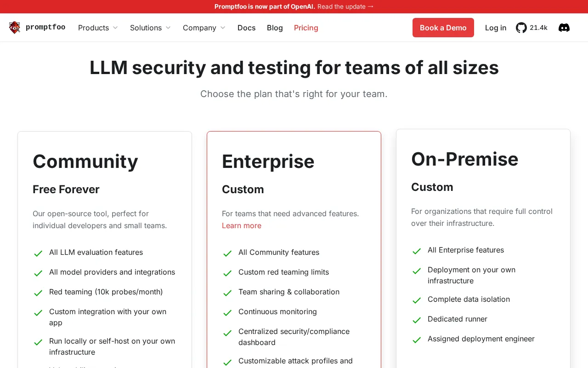Click checkmark beside Deployment on your own infrastructure
The width and height of the screenshot is (588, 368).
(x=417, y=270)
